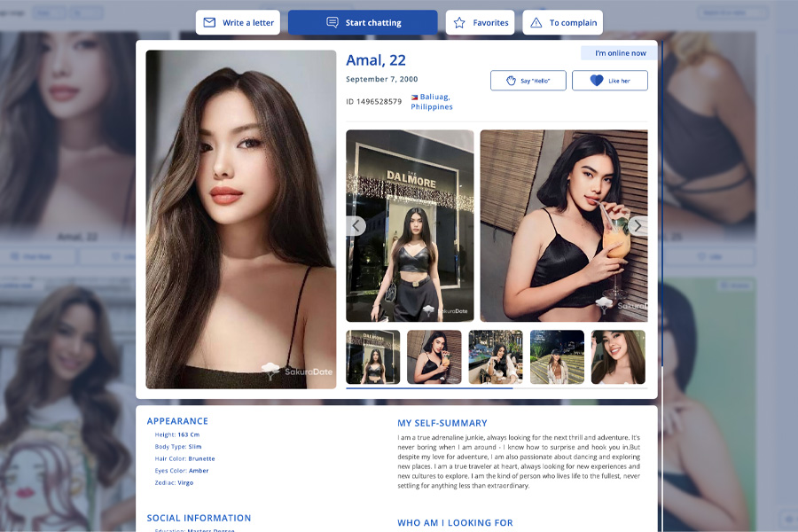Select the first thumbnail of Dalmore storefront
Image resolution: width=798 pixels, height=532 pixels.
click(x=373, y=356)
